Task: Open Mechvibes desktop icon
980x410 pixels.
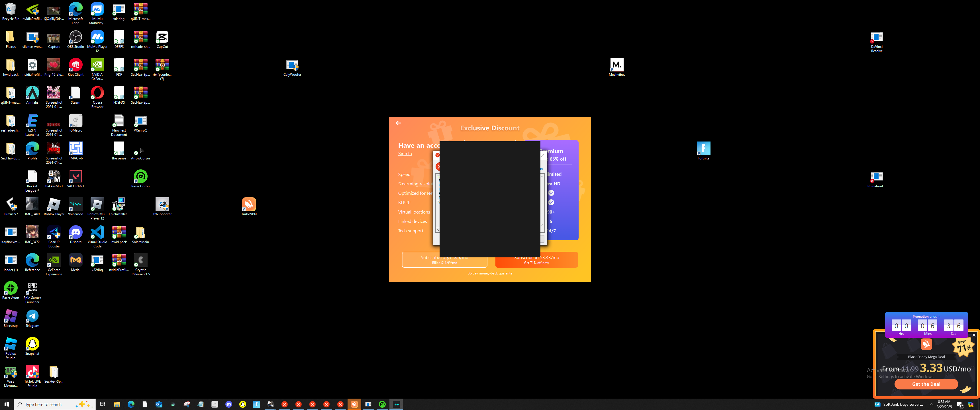Action: (x=617, y=65)
